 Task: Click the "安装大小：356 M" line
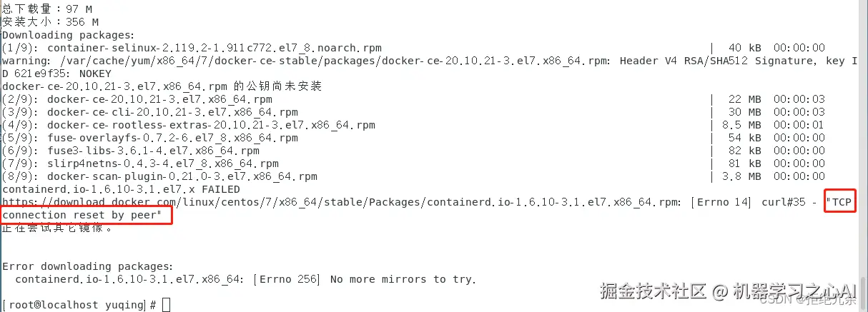(50, 22)
